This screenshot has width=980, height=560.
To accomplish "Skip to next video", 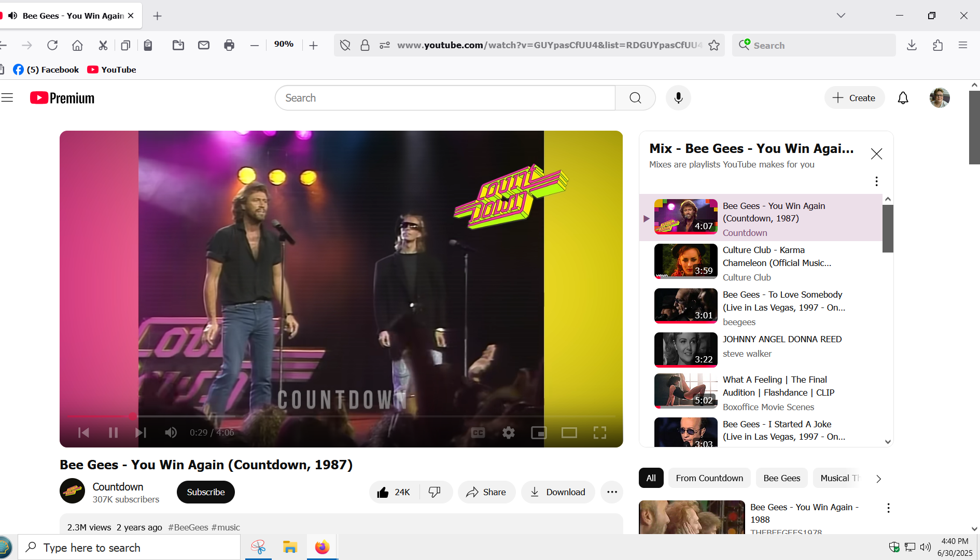I will tap(141, 432).
